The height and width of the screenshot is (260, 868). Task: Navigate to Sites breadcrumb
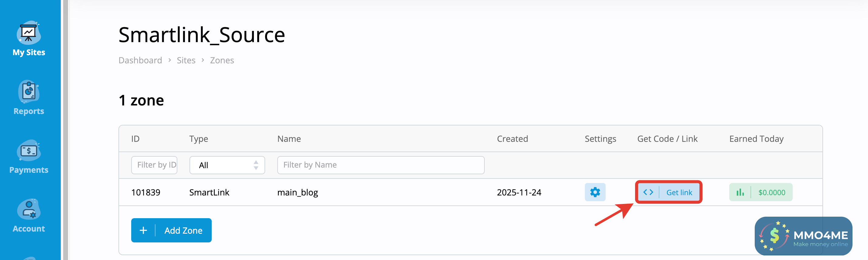[x=186, y=60]
